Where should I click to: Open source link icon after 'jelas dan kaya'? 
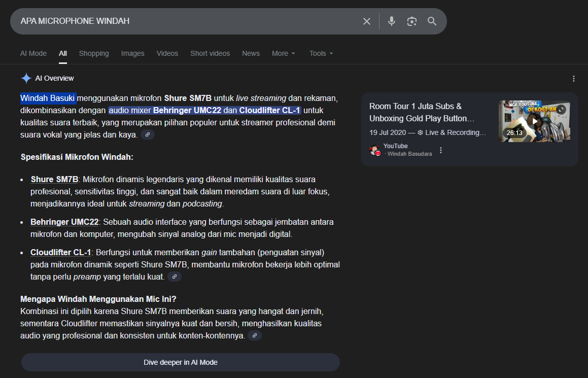tap(148, 134)
